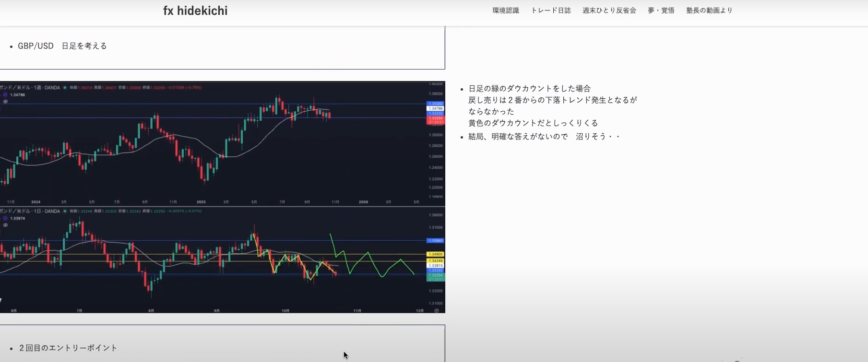Open the 塾長の動画より navigation link
868x362 pixels.
pos(709,11)
